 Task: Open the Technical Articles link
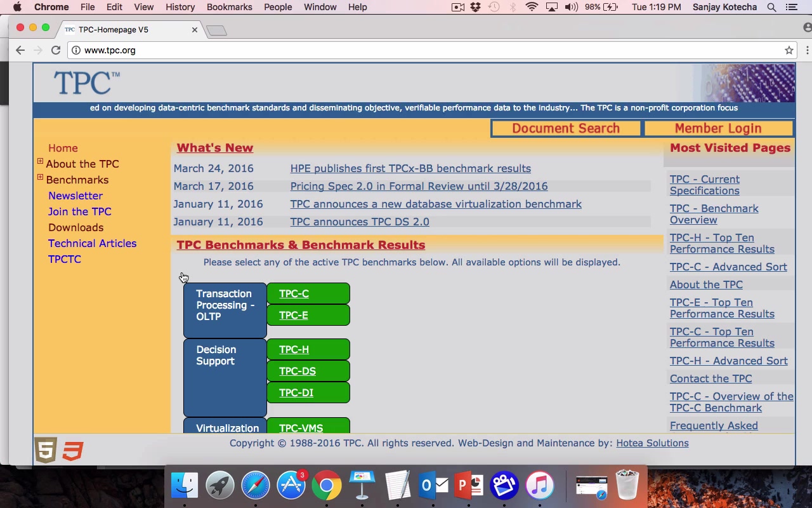coord(93,243)
